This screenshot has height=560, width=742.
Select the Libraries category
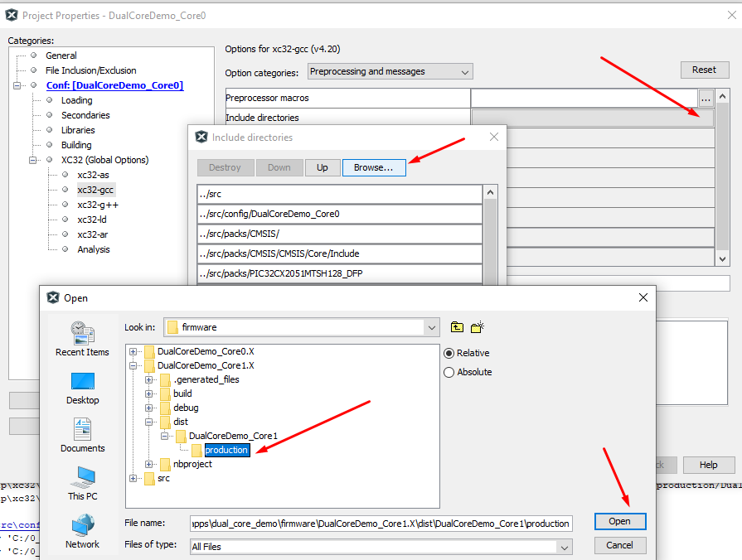coord(78,130)
